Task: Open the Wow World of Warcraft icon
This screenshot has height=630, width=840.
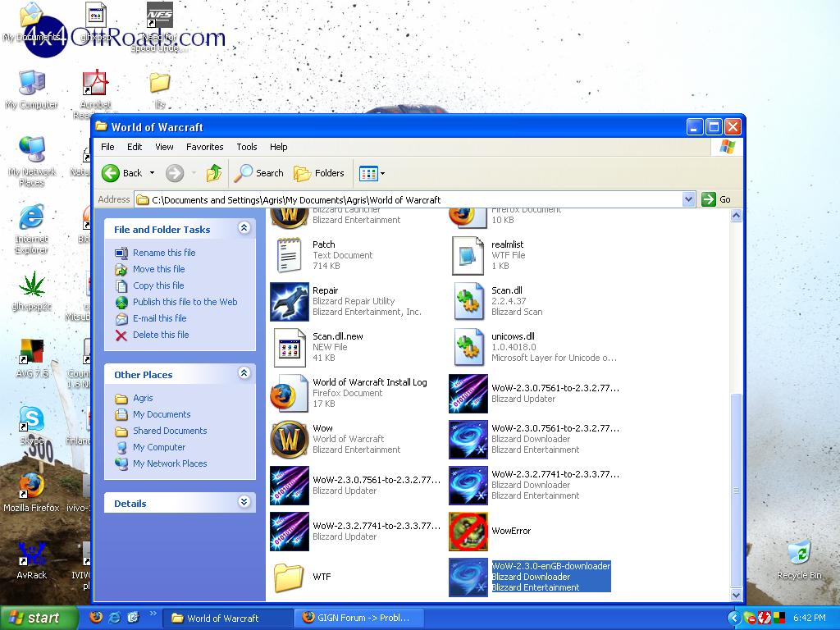Action: click(289, 439)
